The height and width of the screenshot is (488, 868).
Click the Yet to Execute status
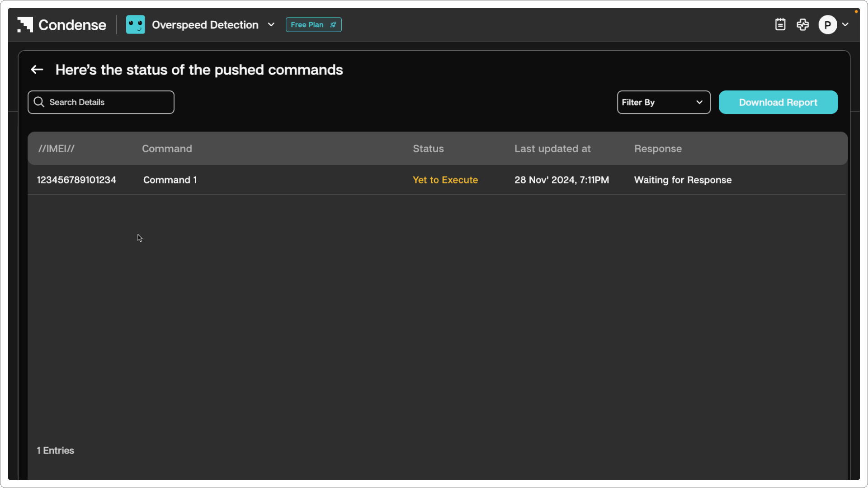coord(445,180)
